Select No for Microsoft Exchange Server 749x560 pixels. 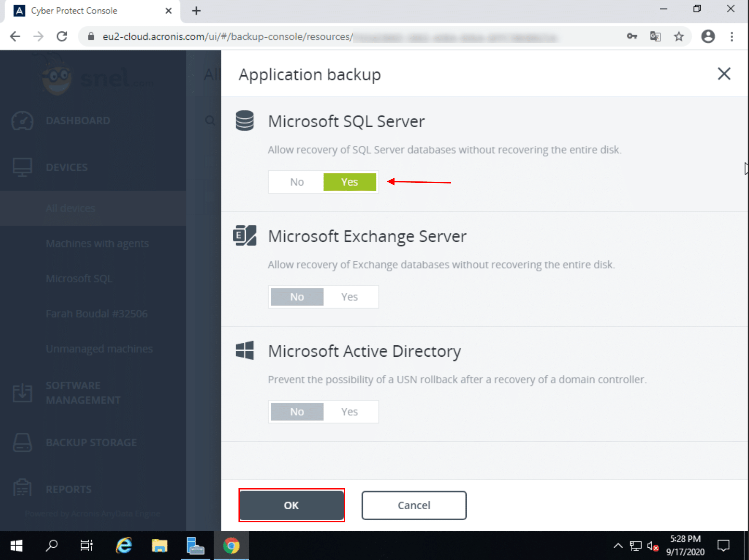click(297, 297)
